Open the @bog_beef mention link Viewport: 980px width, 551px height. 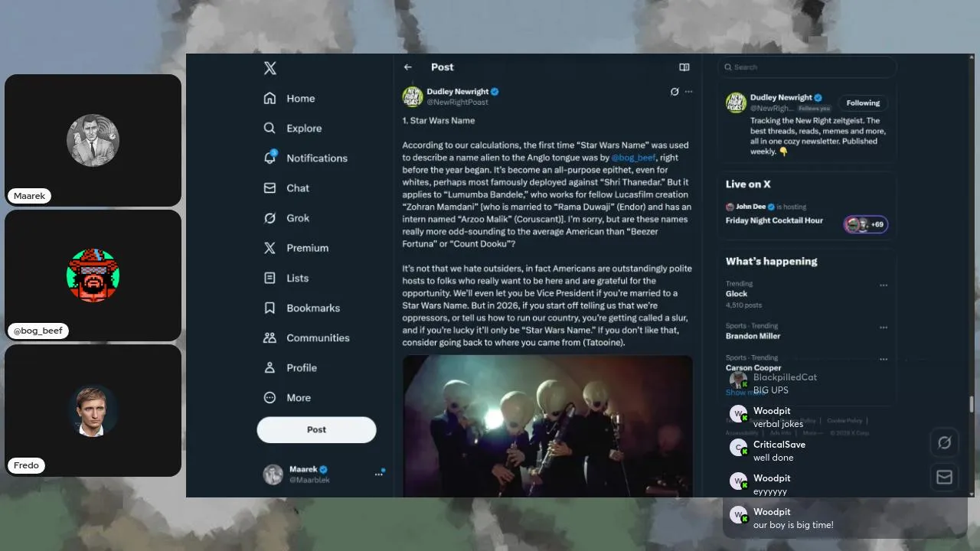[633, 158]
